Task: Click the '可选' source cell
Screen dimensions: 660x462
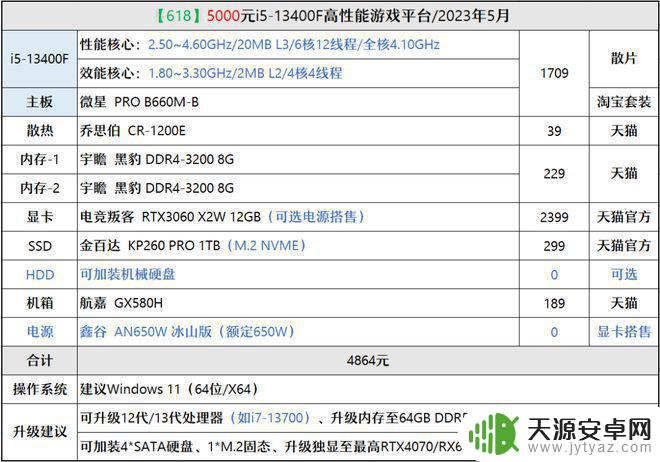Action: (623, 275)
